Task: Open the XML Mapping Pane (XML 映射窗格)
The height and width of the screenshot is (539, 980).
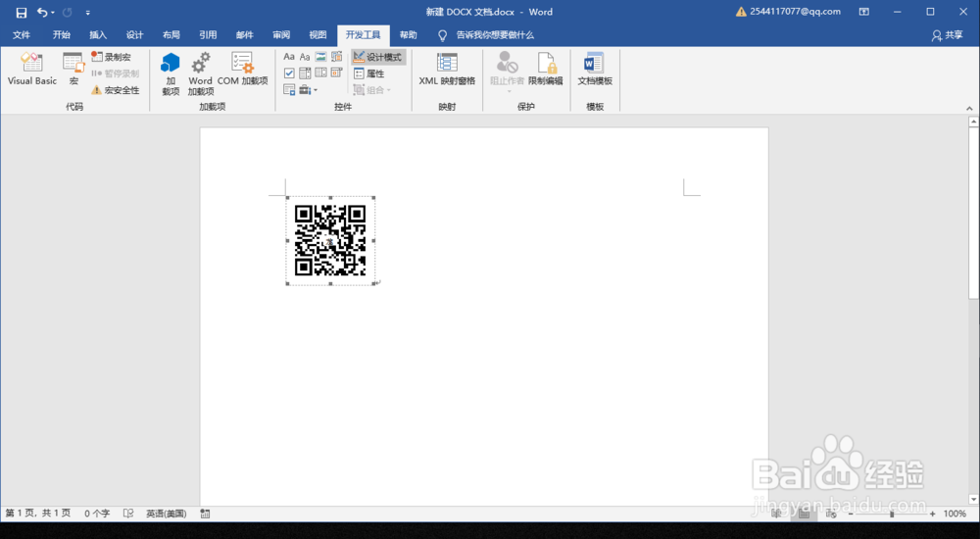Action: pyautogui.click(x=447, y=69)
